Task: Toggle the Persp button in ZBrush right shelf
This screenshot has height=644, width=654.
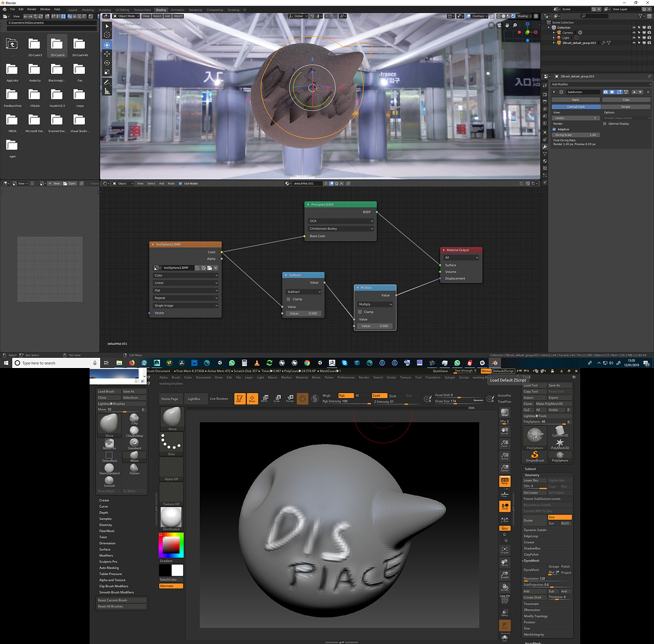Action: pos(505,481)
